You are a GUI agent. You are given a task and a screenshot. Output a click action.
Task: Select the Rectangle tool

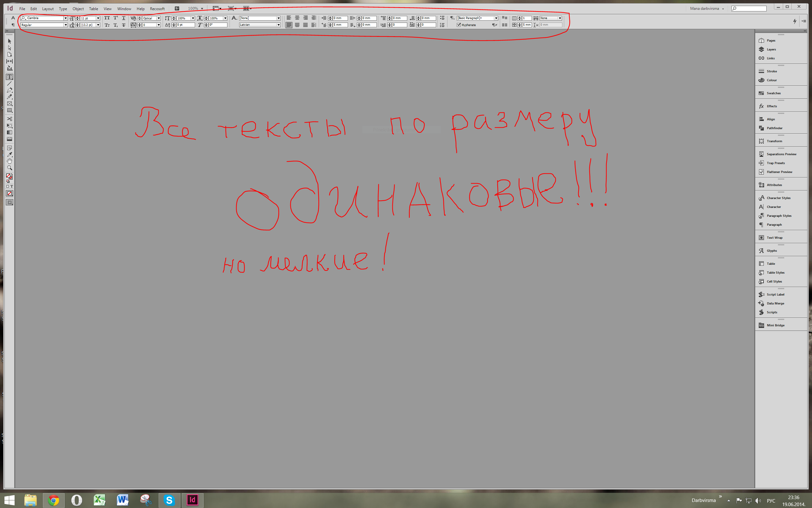[x=10, y=110]
